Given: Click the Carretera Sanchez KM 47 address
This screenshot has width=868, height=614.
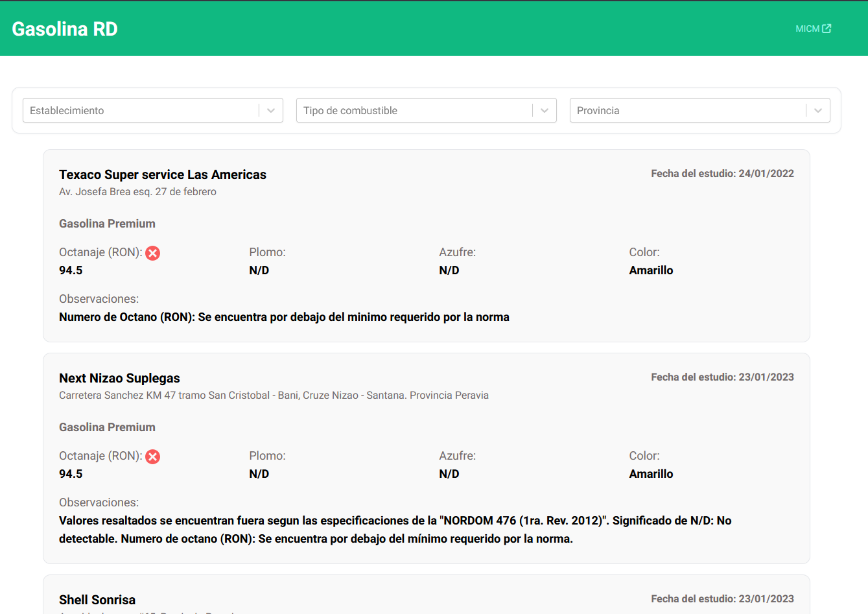Looking at the screenshot, I should (x=274, y=395).
